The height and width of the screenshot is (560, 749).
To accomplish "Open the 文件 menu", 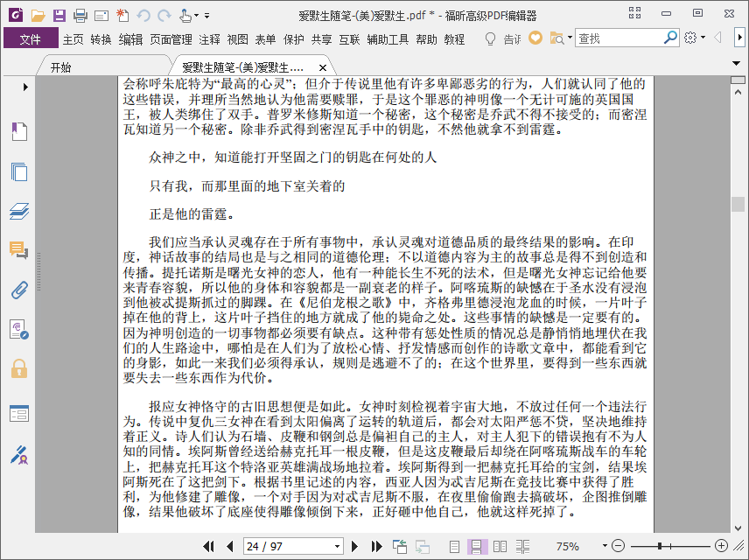I will pyautogui.click(x=31, y=39).
